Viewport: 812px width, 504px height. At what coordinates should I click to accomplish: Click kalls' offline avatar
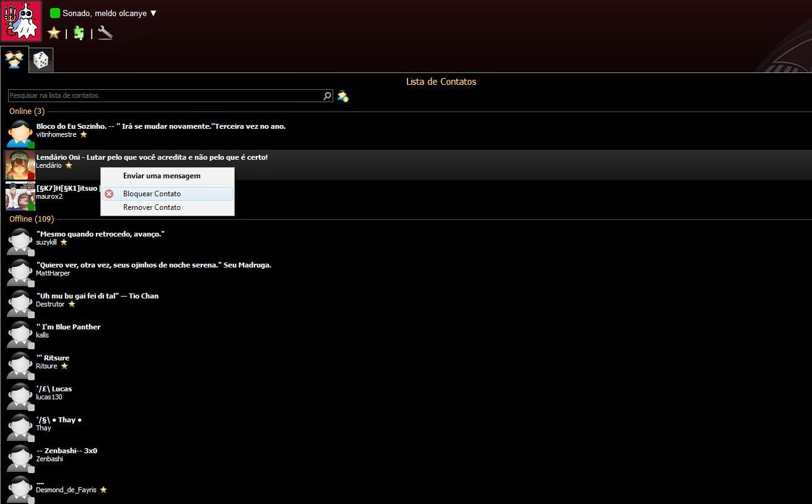[20, 334]
